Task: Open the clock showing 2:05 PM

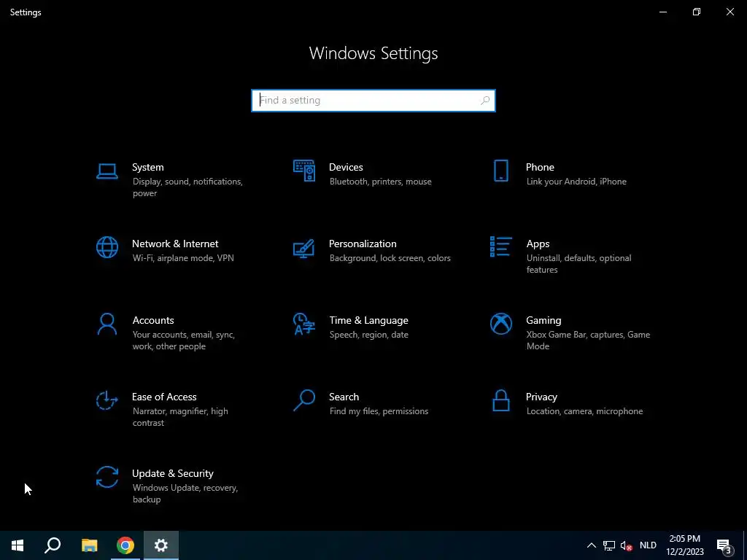Action: click(x=684, y=545)
